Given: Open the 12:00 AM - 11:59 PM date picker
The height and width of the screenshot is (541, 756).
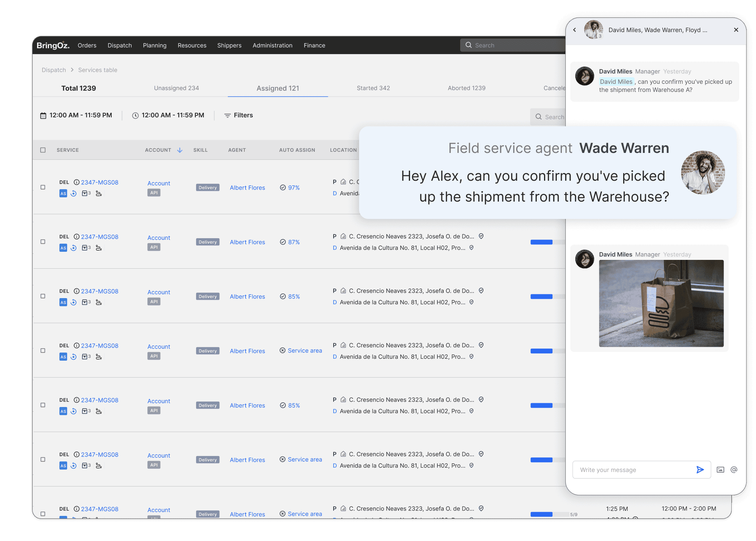Looking at the screenshot, I should tap(76, 115).
